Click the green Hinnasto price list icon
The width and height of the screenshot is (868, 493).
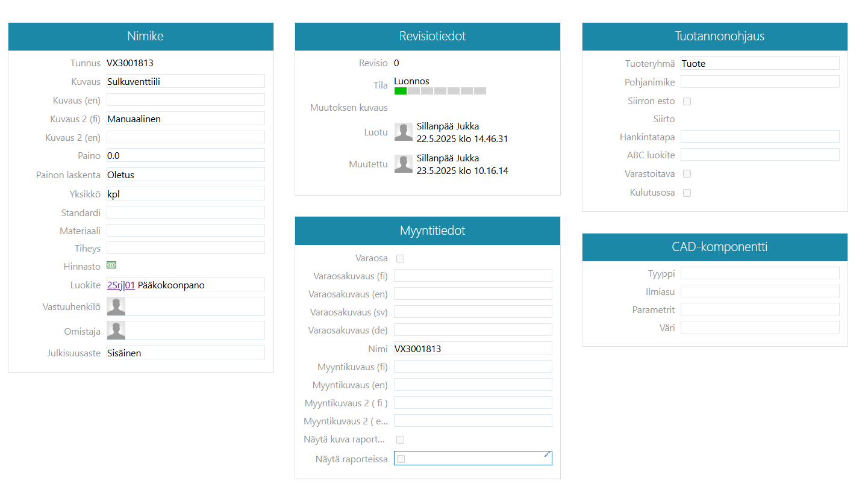click(111, 265)
